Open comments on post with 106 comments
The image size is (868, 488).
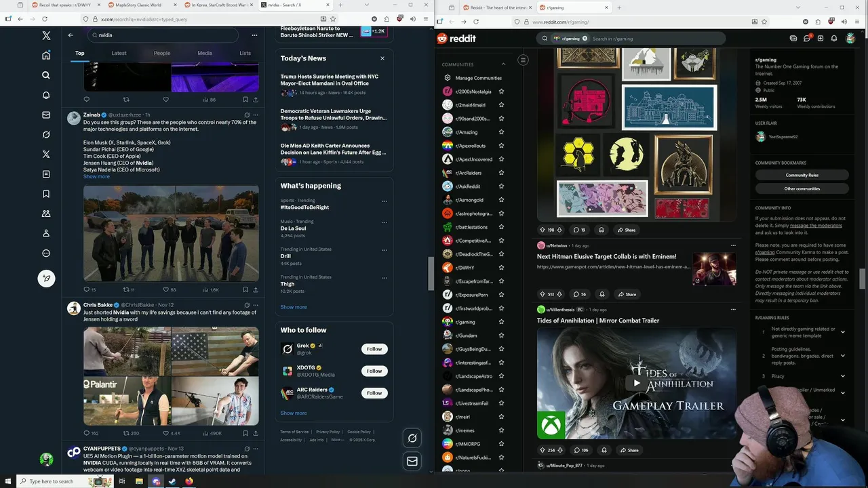point(580,450)
